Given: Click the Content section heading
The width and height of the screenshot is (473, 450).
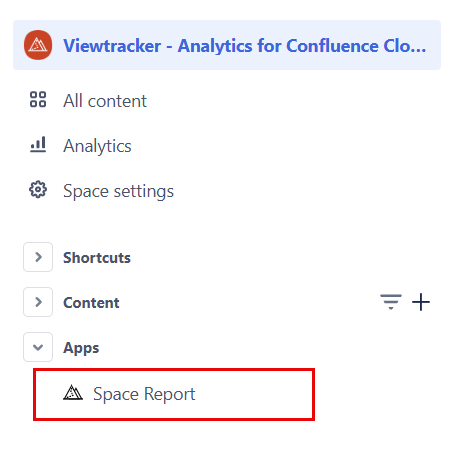Looking at the screenshot, I should point(91,303).
